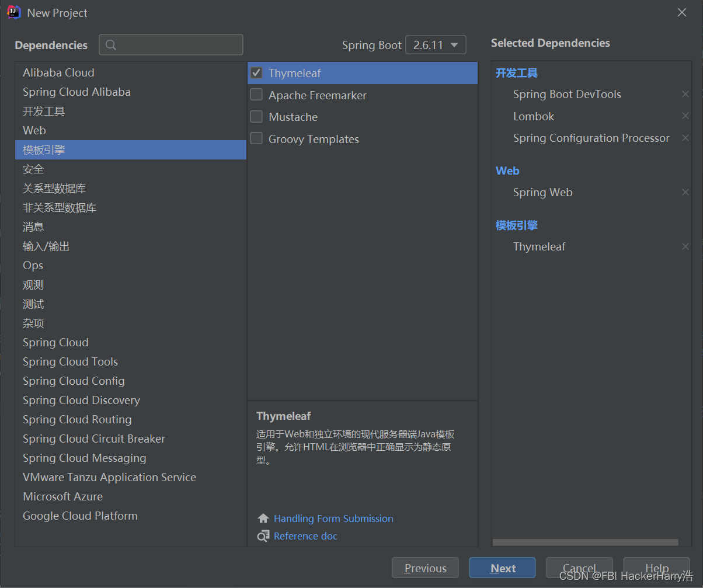The image size is (703, 588).
Task: Open the 安全 category
Action: (x=131, y=169)
